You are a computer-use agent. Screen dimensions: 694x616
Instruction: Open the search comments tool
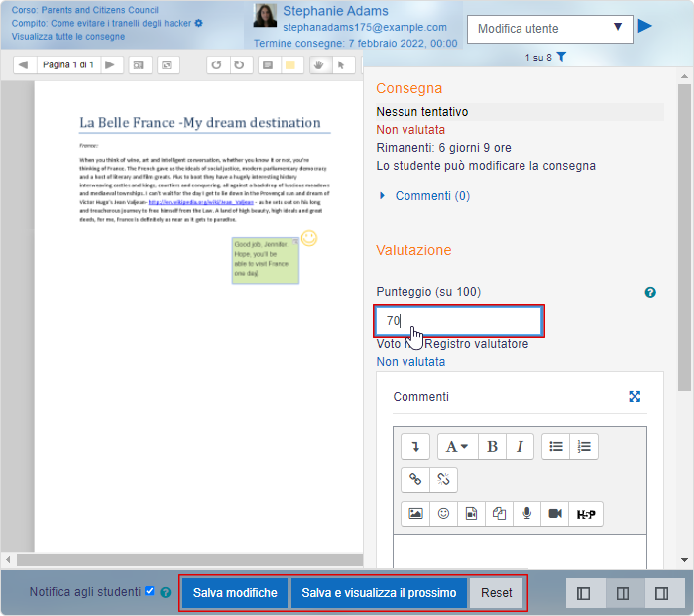[x=139, y=65]
